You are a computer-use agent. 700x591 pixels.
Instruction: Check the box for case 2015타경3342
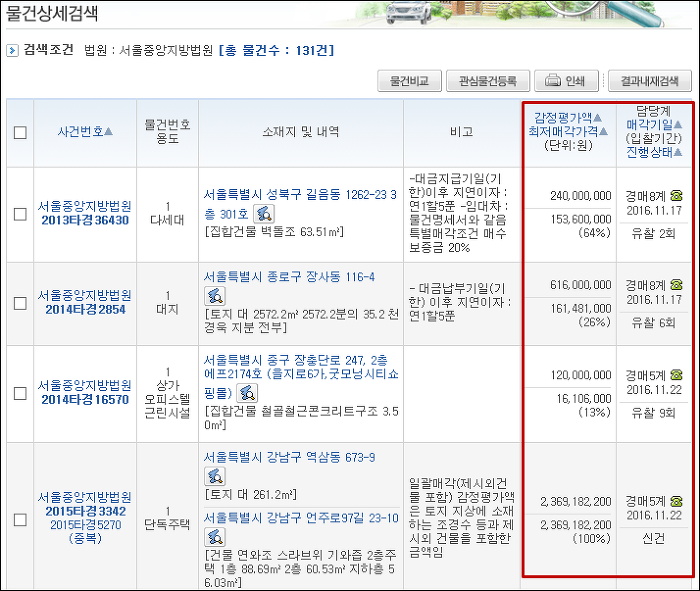[20, 520]
